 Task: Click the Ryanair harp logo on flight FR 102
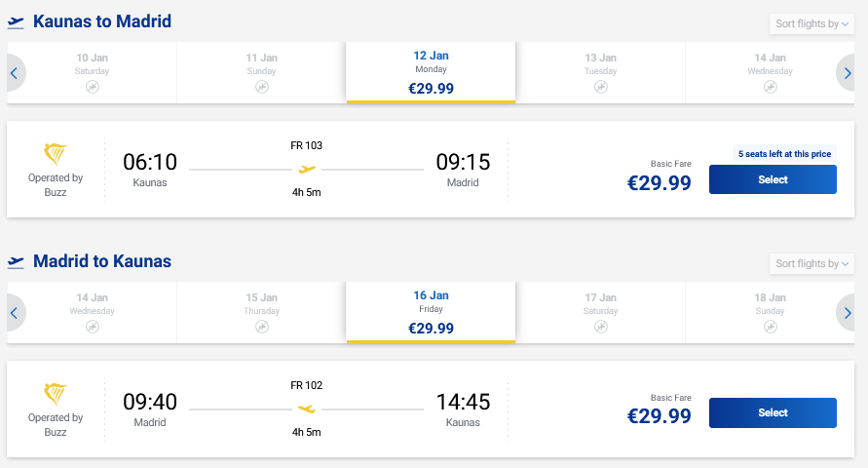tap(56, 394)
